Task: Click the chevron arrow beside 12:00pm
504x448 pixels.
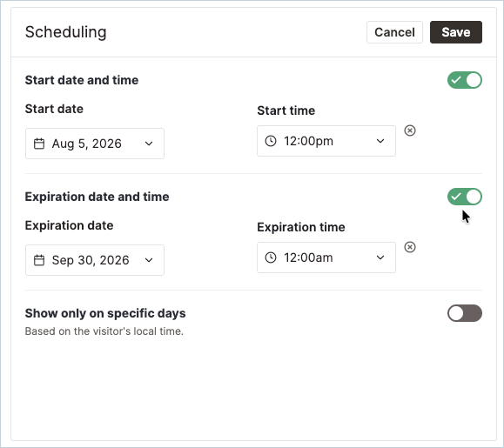Action: [x=380, y=141]
